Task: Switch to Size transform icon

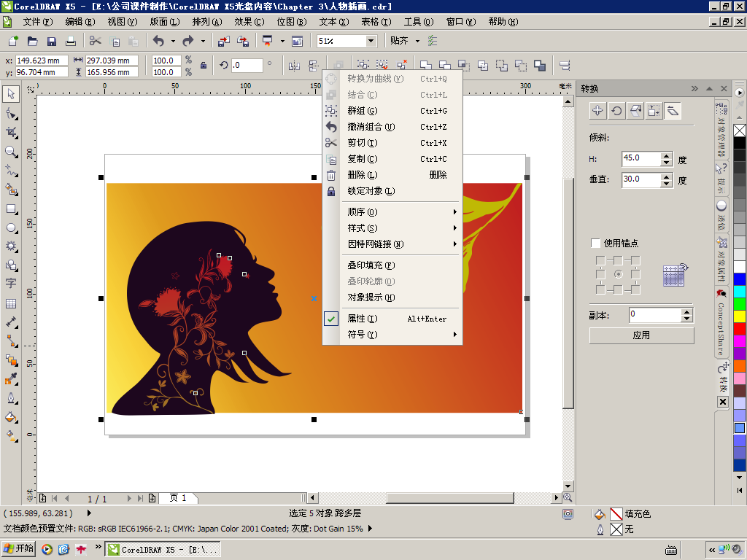Action: click(654, 111)
